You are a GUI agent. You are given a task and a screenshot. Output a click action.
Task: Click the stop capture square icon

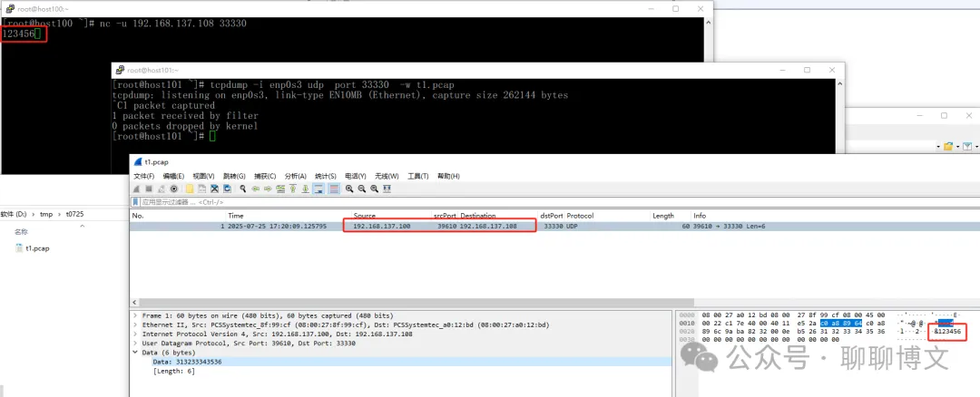(149, 189)
